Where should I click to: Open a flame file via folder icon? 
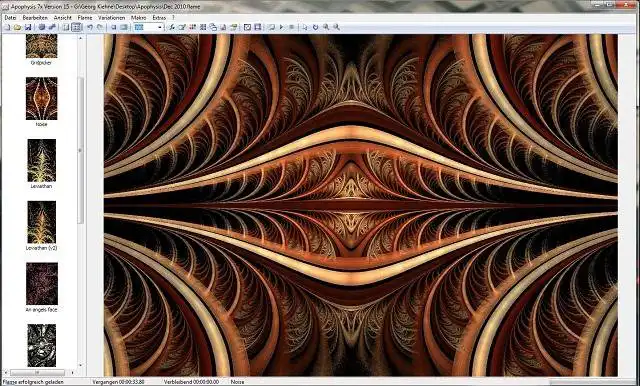pyautogui.click(x=17, y=27)
